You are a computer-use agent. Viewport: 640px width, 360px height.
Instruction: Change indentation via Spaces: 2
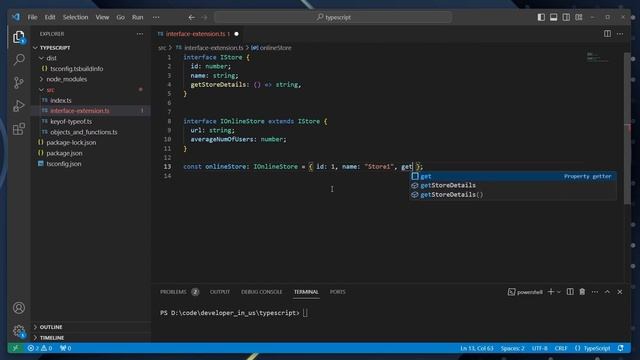512,348
